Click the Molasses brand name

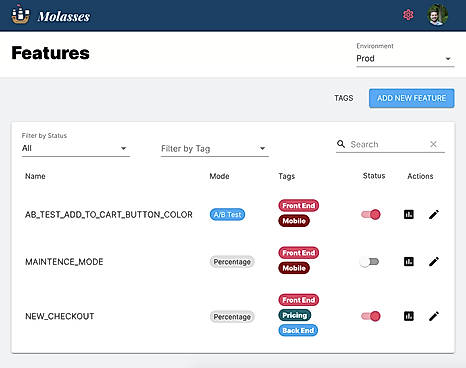click(x=64, y=16)
